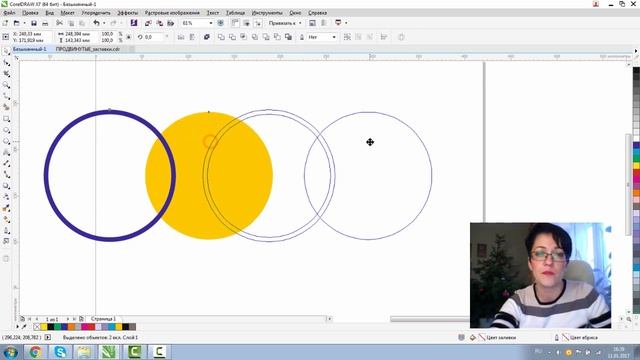Open the Файл menu
This screenshot has width=640, height=360.
coord(9,13)
